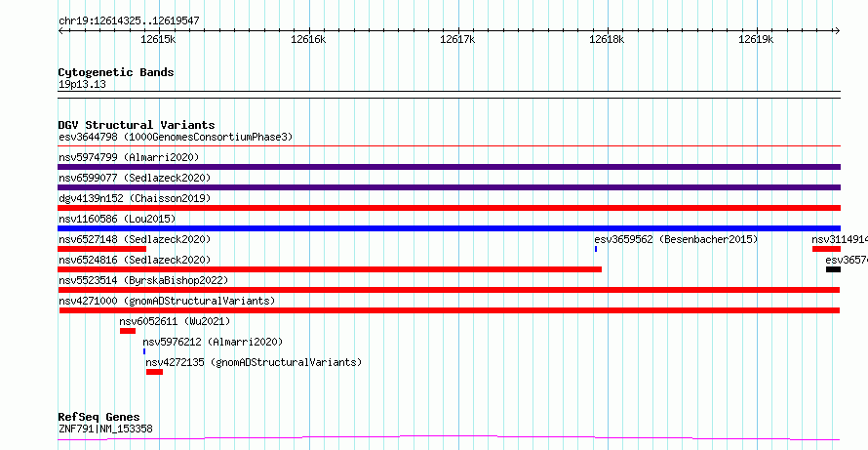Click the RefSeq Genes track title
Viewport: 868px width, 450px height.
click(x=99, y=417)
